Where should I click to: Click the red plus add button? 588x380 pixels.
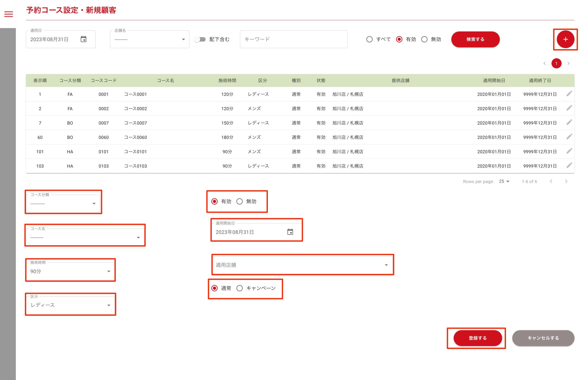565,40
